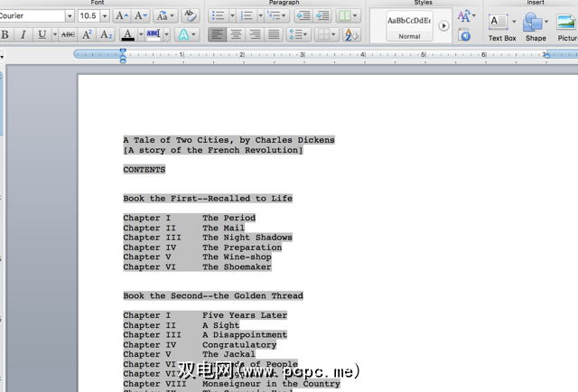Open the Text Effects menu
Image resolution: width=578 pixels, height=392 pixels.
pos(187,34)
